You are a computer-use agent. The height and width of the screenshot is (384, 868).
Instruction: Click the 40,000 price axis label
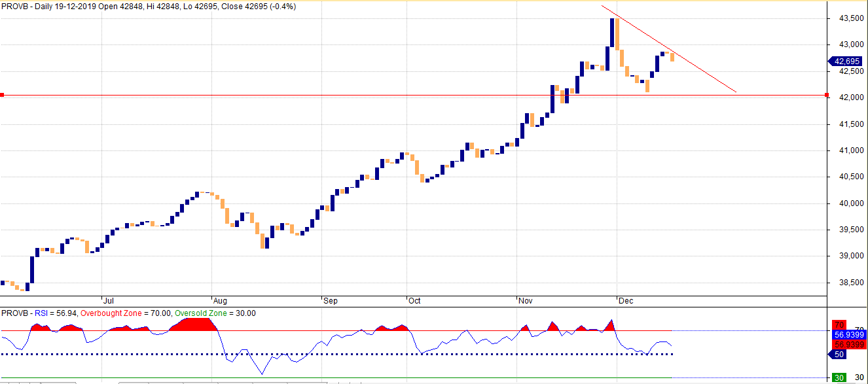coord(851,203)
